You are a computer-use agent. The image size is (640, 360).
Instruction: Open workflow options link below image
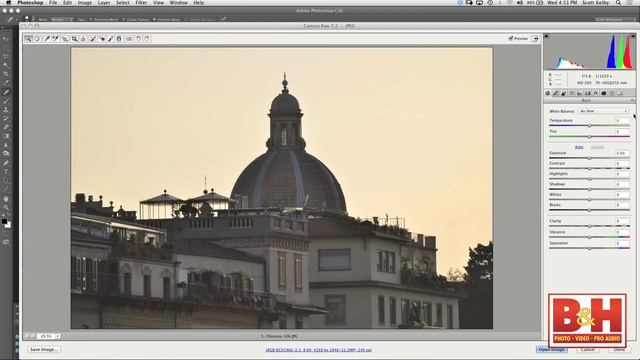click(318, 350)
